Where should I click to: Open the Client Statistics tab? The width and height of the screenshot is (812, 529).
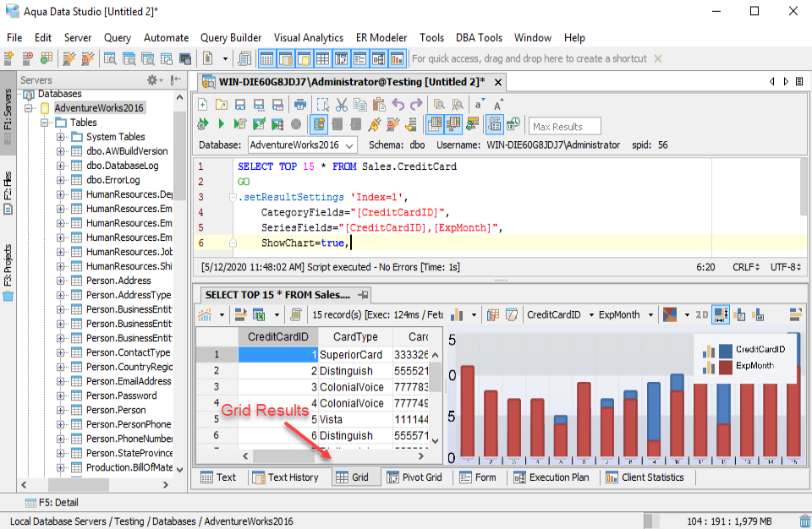(645, 477)
